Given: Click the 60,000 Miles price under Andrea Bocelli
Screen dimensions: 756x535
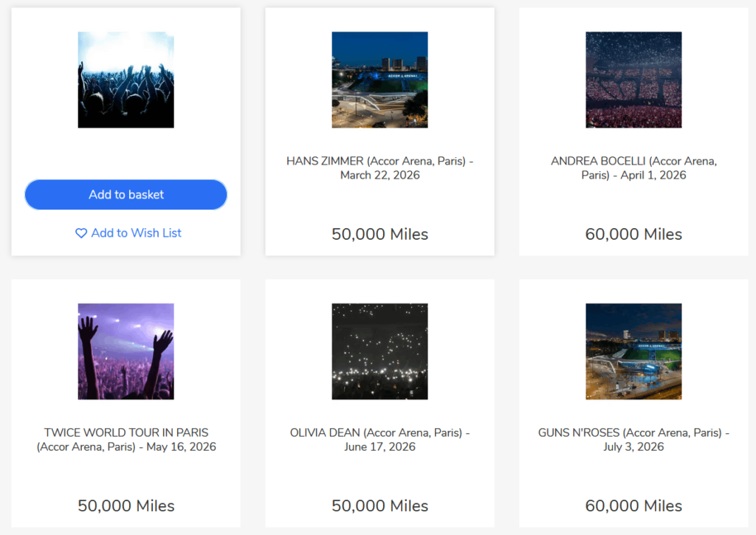Looking at the screenshot, I should (633, 235).
